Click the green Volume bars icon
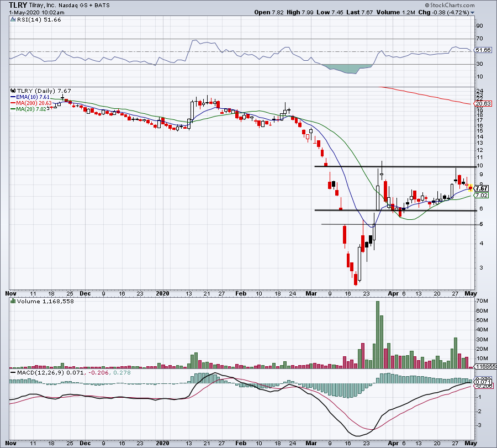Viewport: 497px width, 448px height. click(13, 302)
